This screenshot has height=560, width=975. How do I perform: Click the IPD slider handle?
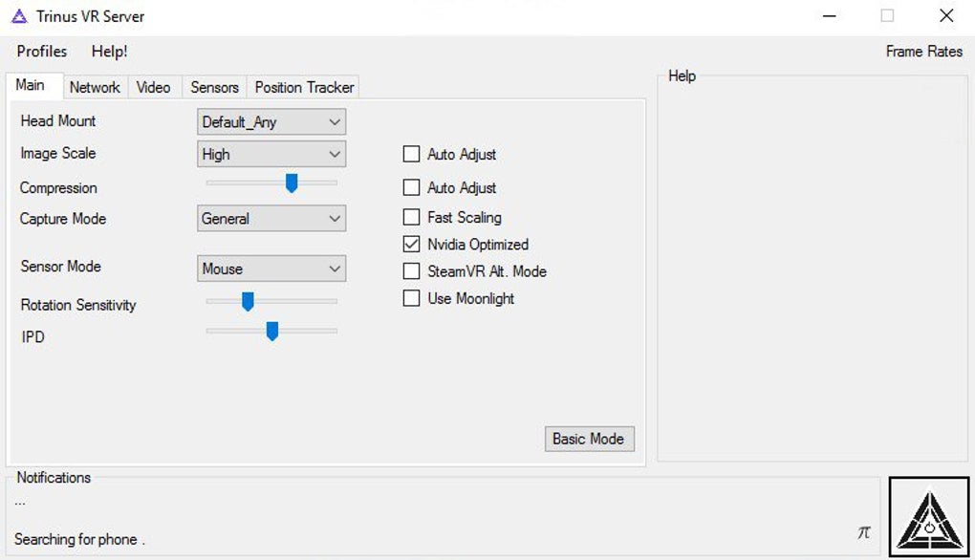272,332
